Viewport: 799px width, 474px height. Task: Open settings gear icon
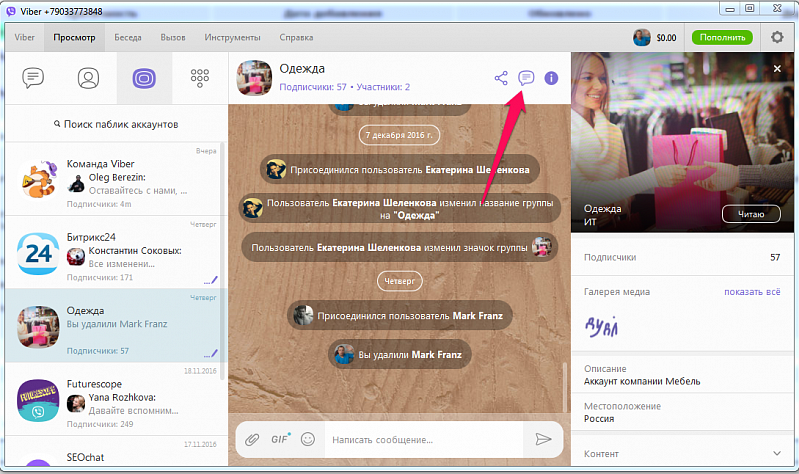[x=777, y=37]
